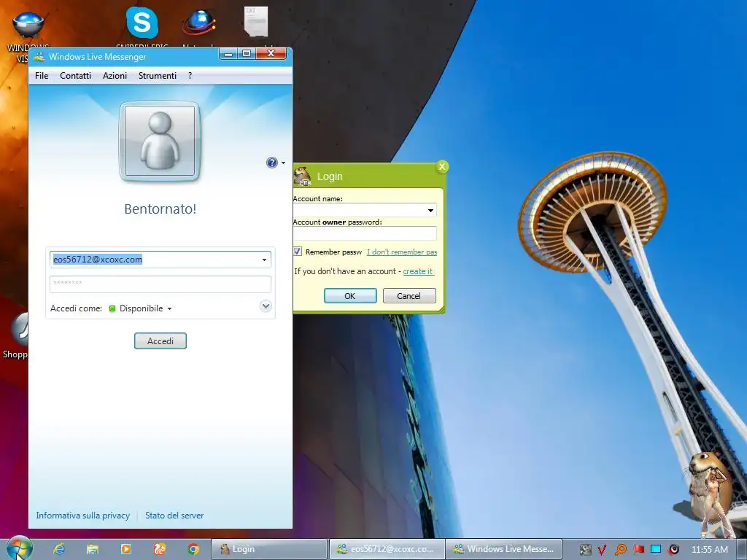Open the text file desktop icon
This screenshot has width=747, height=560.
[256, 21]
